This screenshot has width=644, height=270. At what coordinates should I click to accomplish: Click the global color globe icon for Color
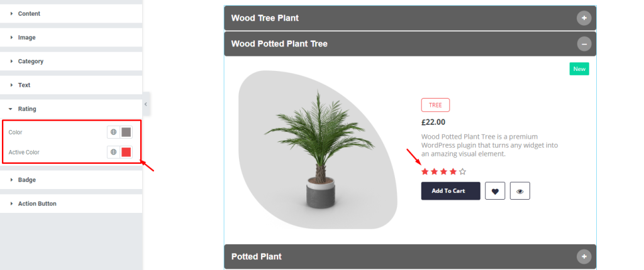[x=113, y=132]
